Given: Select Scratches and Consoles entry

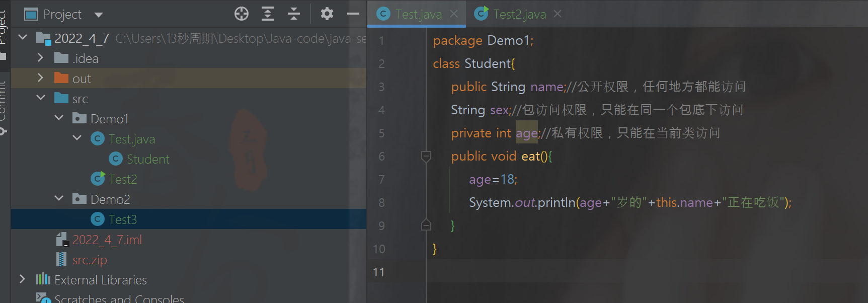Looking at the screenshot, I should coord(119,298).
